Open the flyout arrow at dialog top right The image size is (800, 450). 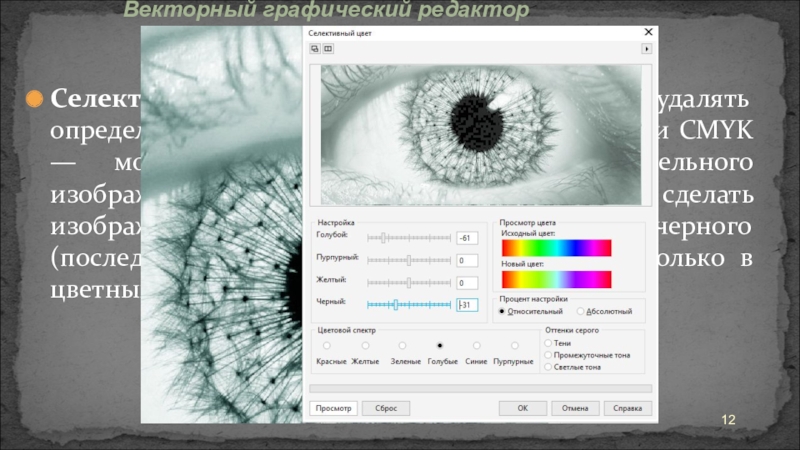tap(646, 48)
